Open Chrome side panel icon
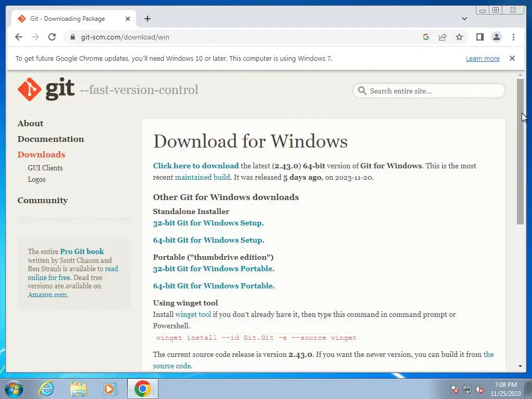The width and height of the screenshot is (532, 399). [480, 37]
